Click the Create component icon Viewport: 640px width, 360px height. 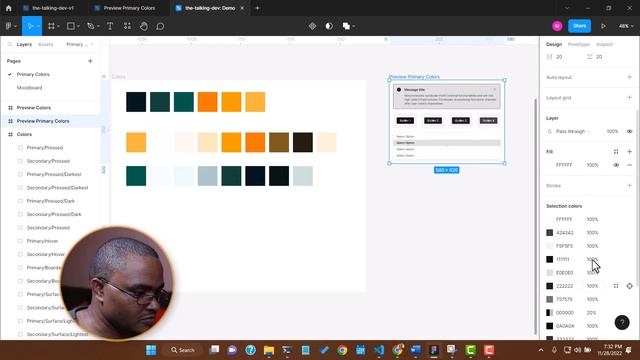pyautogui.click(x=312, y=26)
